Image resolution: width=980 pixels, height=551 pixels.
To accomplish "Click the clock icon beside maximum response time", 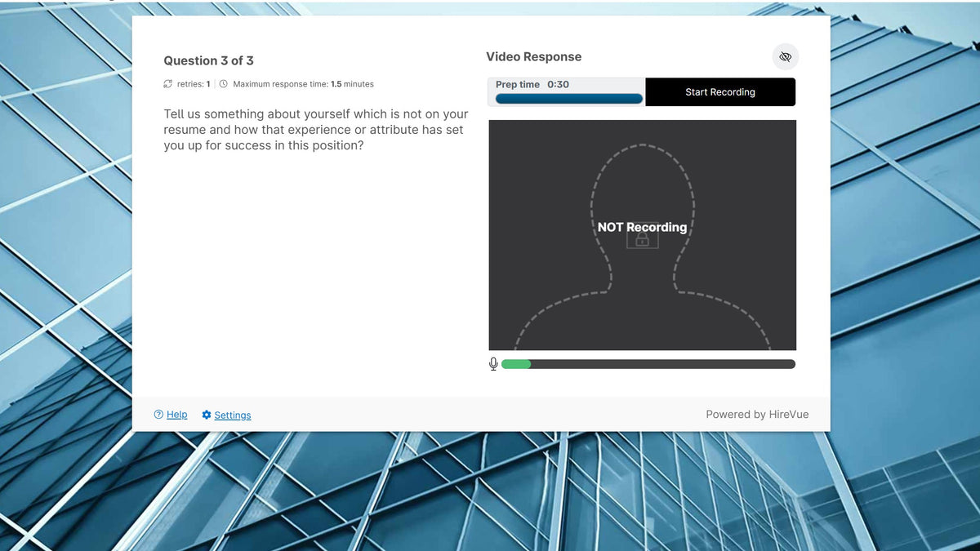I will (224, 84).
